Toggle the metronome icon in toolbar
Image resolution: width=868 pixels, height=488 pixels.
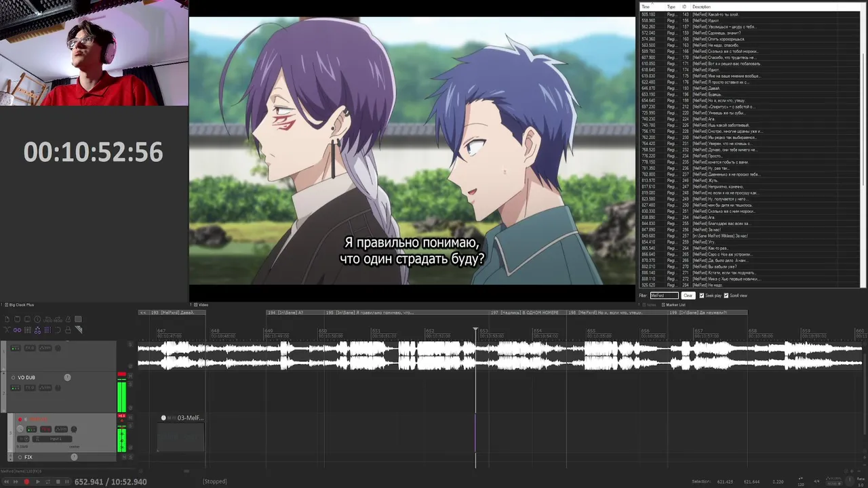[68, 319]
